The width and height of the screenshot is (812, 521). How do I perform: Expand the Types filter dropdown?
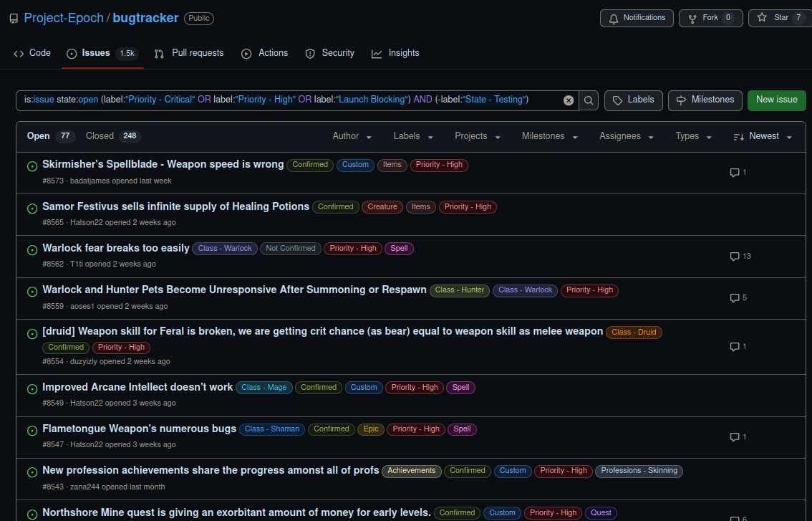[693, 136]
